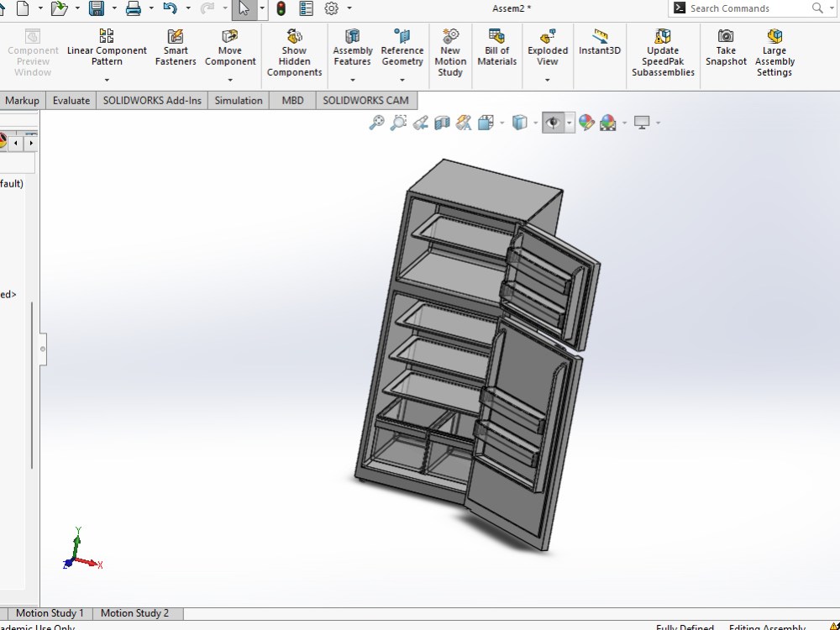Click the search magnifier icon
Viewport: 840px width, 630px height.
(817, 8)
